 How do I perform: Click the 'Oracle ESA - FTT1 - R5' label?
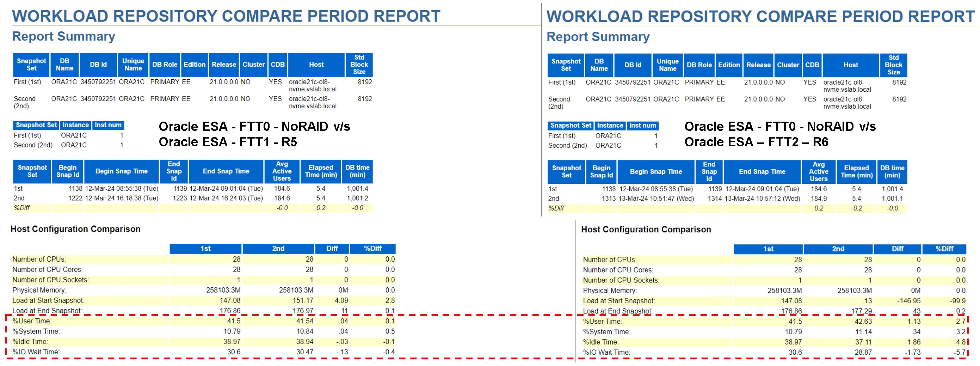click(228, 142)
